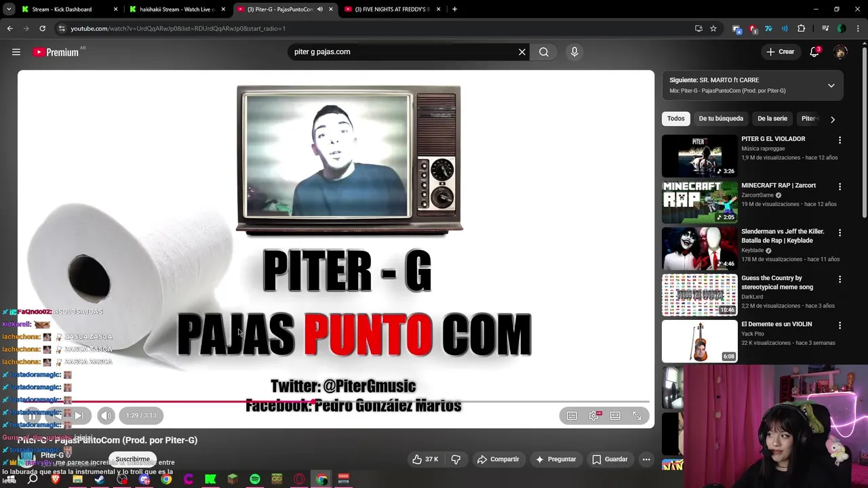This screenshot has height=488, width=868.
Task: Switch to hakihakii Stream browser tab
Action: 177,9
